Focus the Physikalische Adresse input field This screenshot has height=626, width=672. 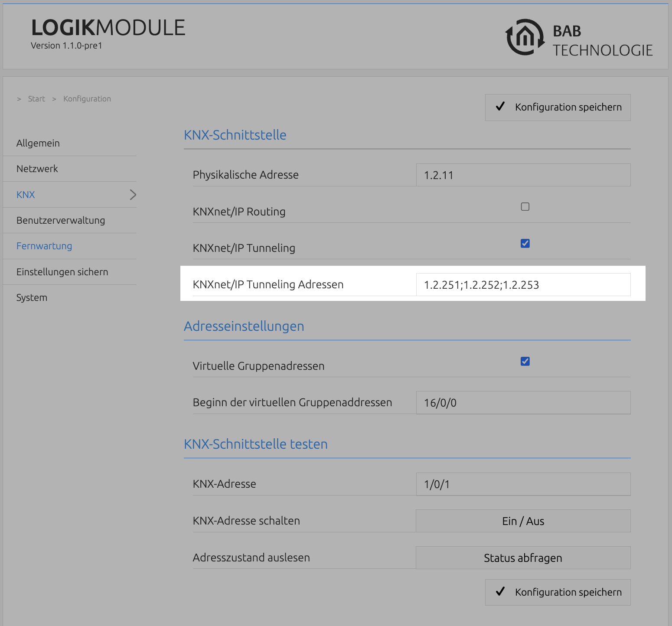click(x=523, y=175)
